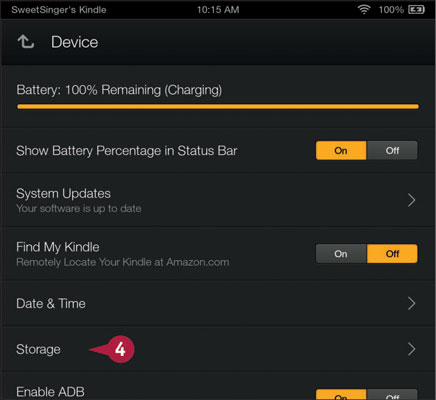This screenshot has width=436, height=400.
Task: Tap Show Battery Percentage in Status Bar label
Action: click(127, 151)
